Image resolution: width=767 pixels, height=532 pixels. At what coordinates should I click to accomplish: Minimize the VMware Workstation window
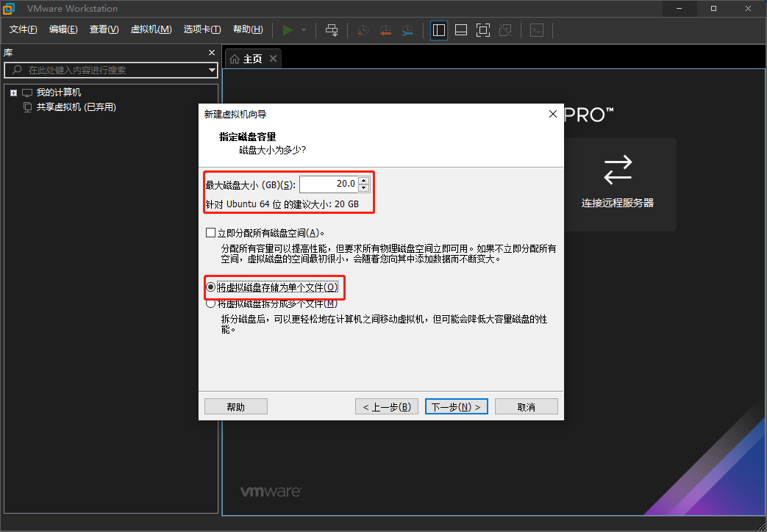point(679,8)
